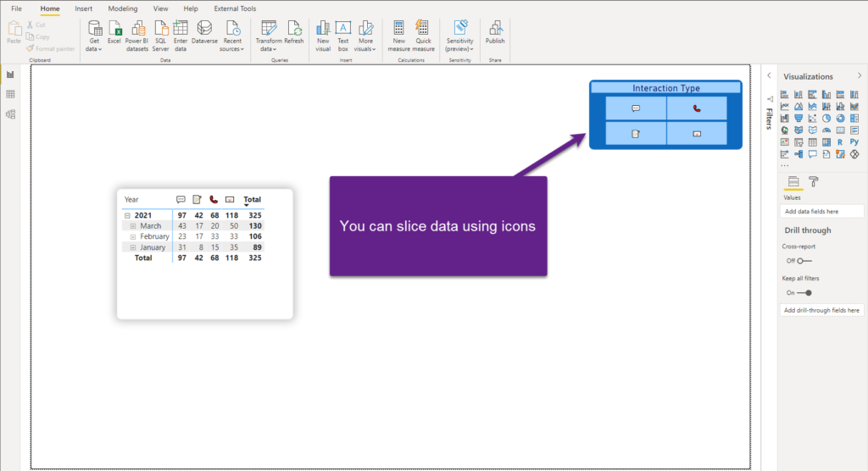The image size is (868, 471).
Task: Select the Map visual
Action: (784, 130)
